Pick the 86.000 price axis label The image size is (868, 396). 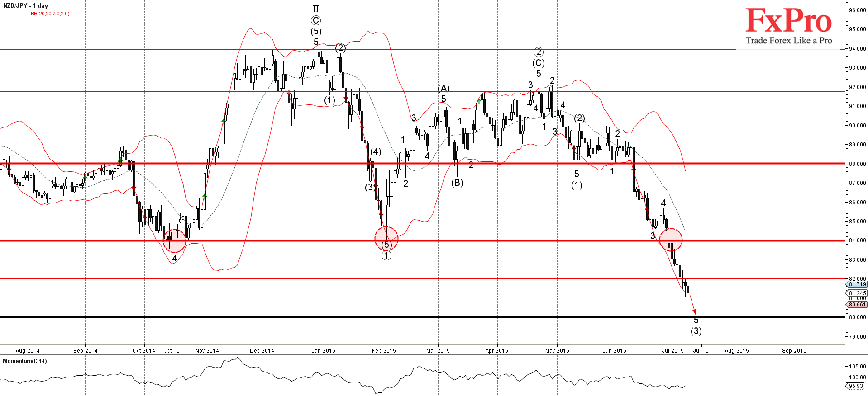click(x=858, y=203)
